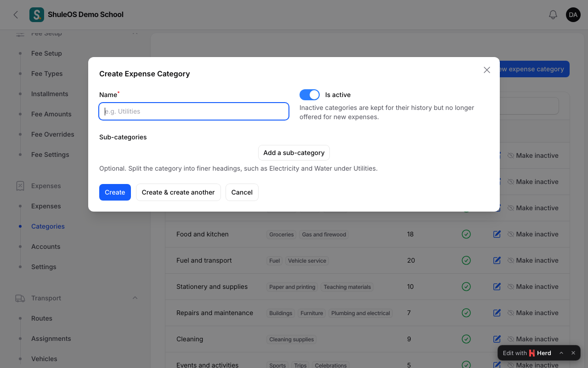Click the Expenses group icon

(x=20, y=186)
